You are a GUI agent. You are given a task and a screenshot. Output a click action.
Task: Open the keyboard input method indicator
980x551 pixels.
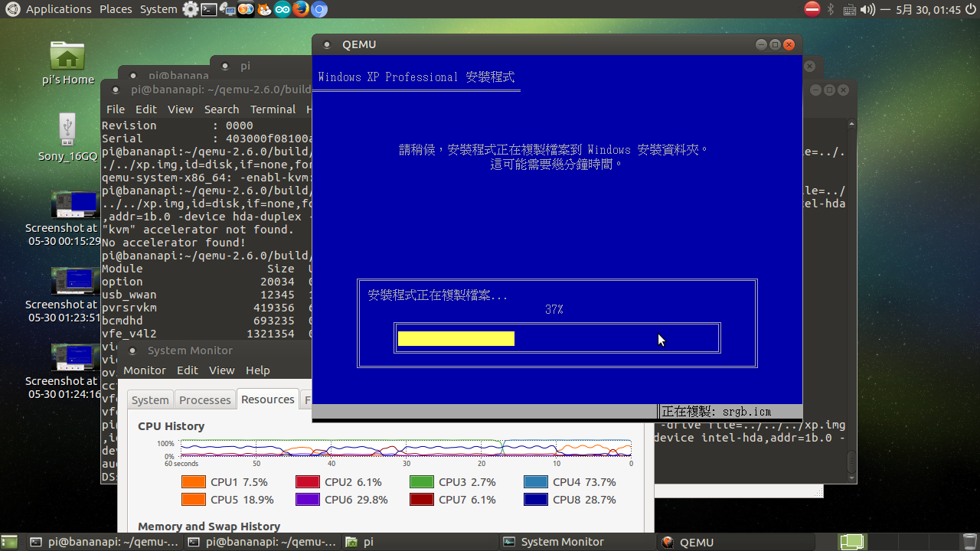click(x=850, y=9)
